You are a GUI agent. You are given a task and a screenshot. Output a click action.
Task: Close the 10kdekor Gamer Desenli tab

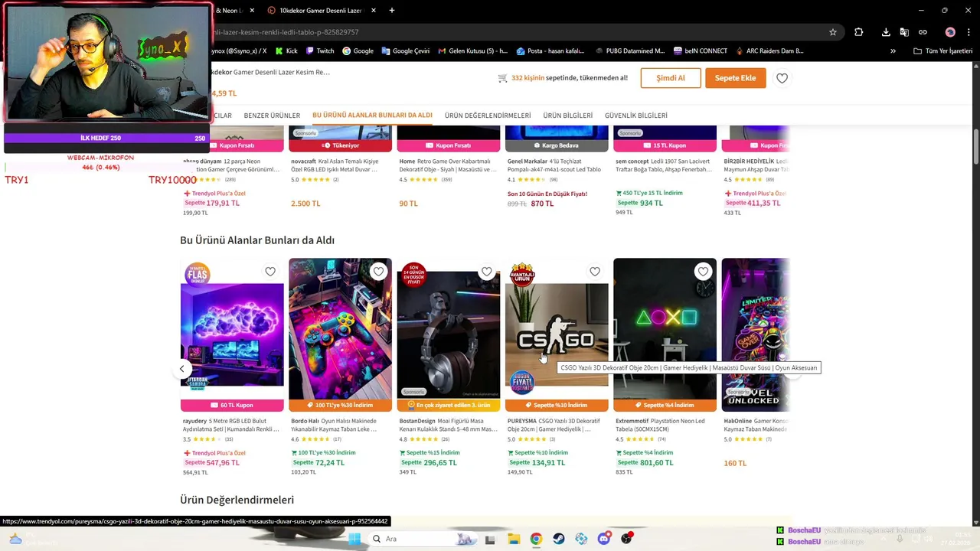[374, 11]
